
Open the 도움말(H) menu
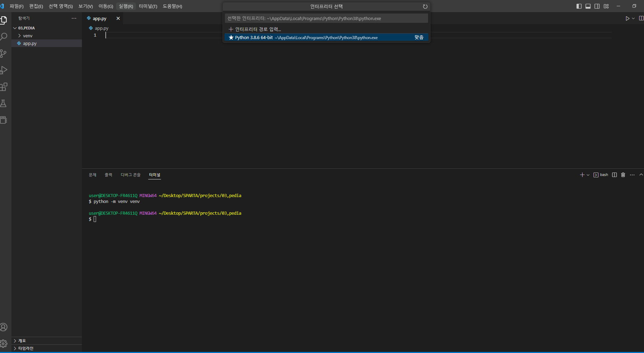(172, 6)
